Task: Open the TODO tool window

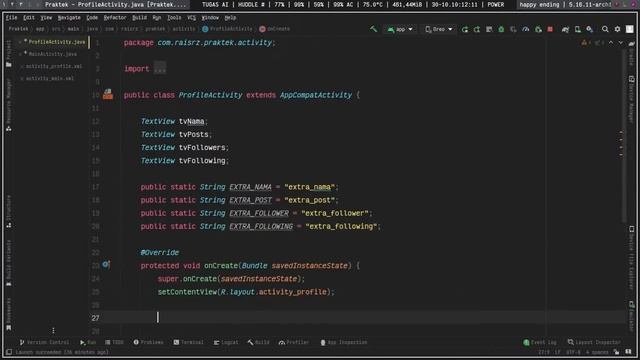Action: (114, 342)
